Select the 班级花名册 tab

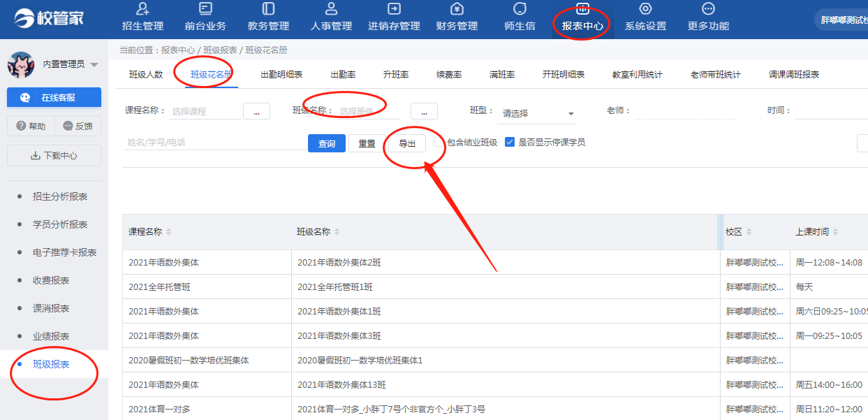212,75
